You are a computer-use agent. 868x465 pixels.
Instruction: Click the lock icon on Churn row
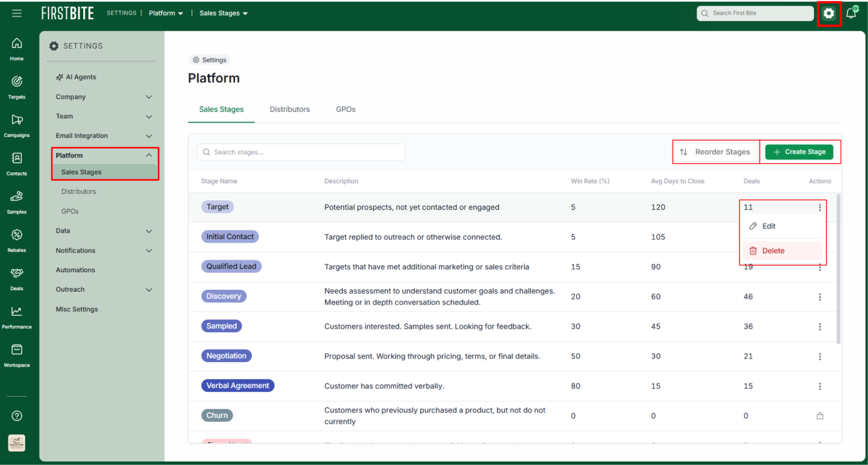[820, 416]
